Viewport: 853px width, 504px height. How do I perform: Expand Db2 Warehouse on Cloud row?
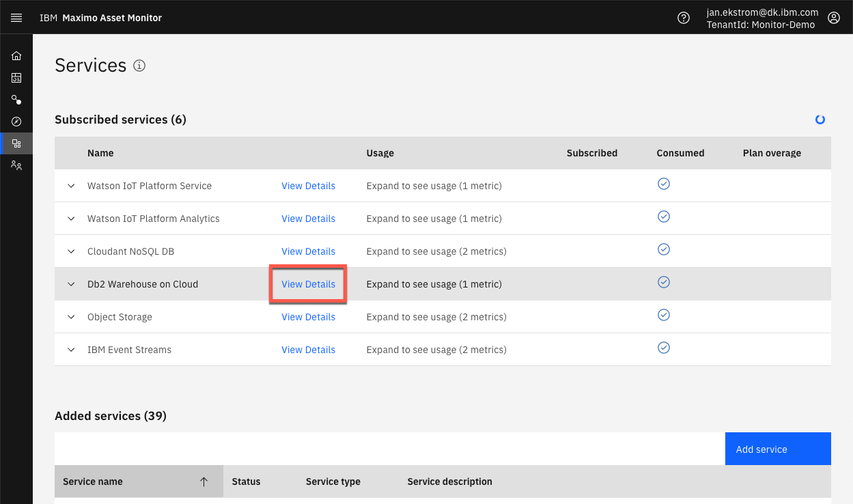click(x=71, y=284)
